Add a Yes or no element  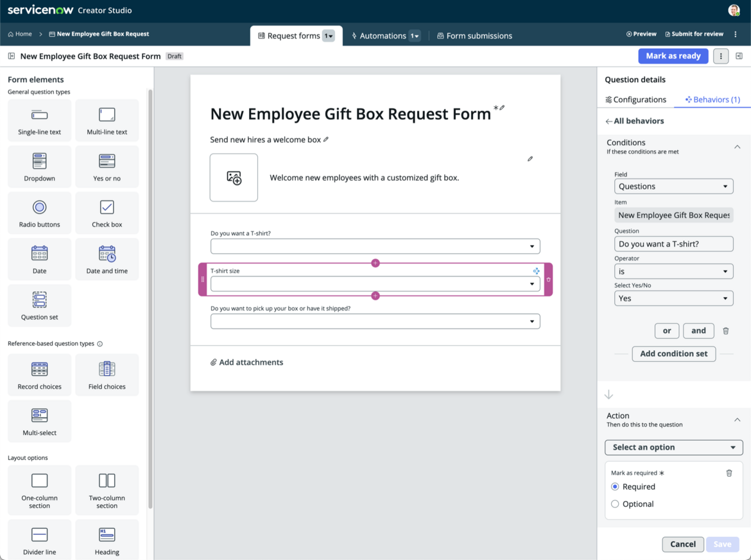pyautogui.click(x=107, y=167)
